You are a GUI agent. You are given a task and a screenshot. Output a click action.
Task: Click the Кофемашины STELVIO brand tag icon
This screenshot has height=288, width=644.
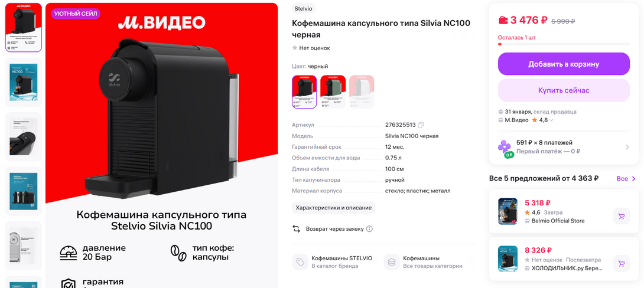pos(300,262)
